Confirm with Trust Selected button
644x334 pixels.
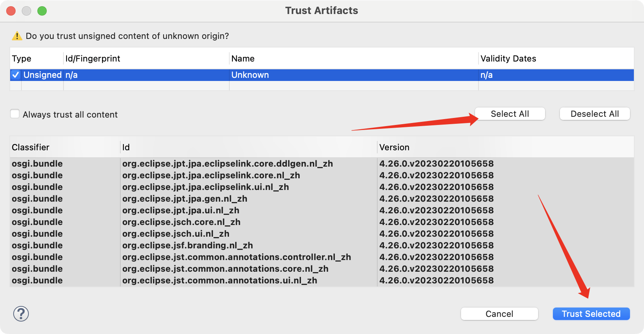(591, 314)
